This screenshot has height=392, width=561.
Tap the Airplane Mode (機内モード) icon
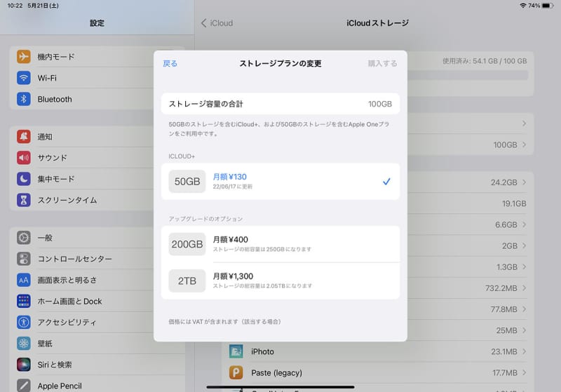[24, 57]
